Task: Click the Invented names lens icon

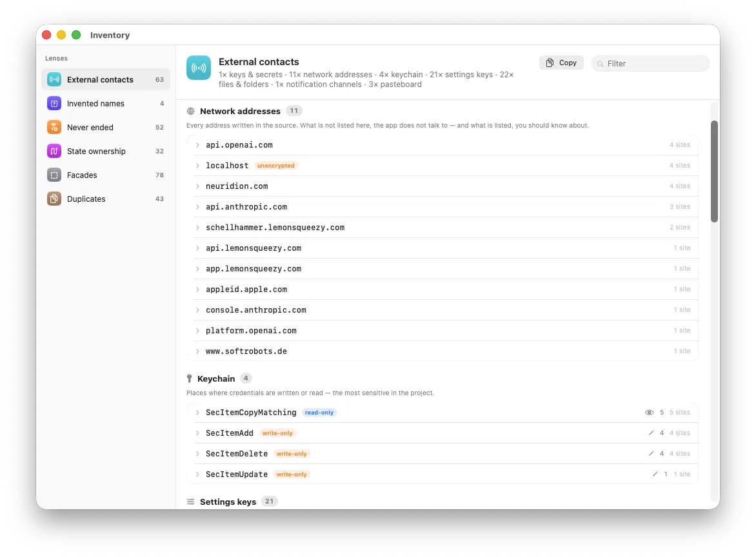Action: pyautogui.click(x=54, y=104)
